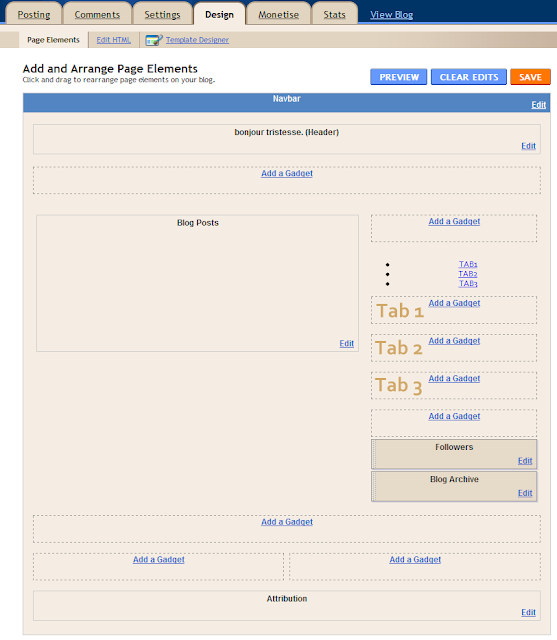The image size is (557, 640).
Task: Open the Edit HTML link
Action: (113, 40)
